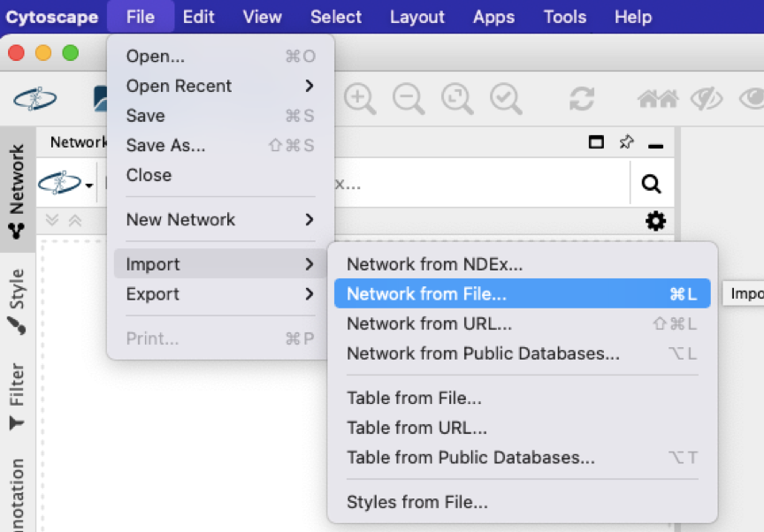Minimize the Network panel with dash icon
This screenshot has width=764, height=532.
tap(656, 146)
